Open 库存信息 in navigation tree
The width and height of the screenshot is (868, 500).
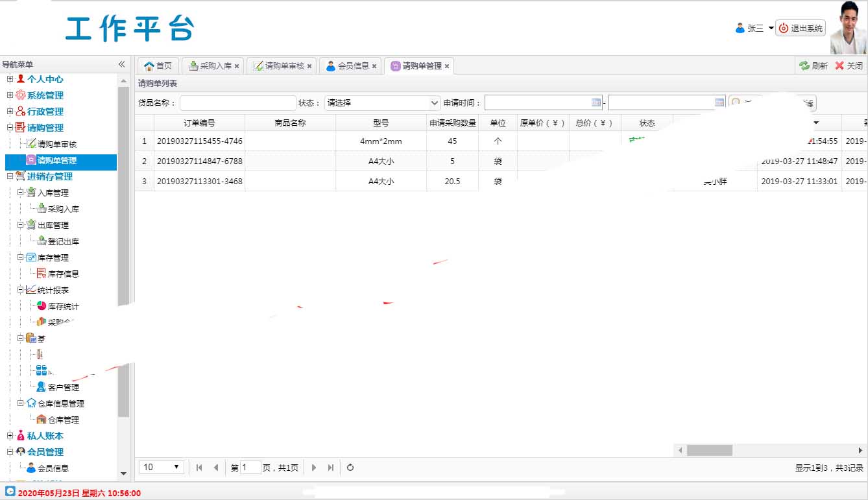[x=63, y=274]
